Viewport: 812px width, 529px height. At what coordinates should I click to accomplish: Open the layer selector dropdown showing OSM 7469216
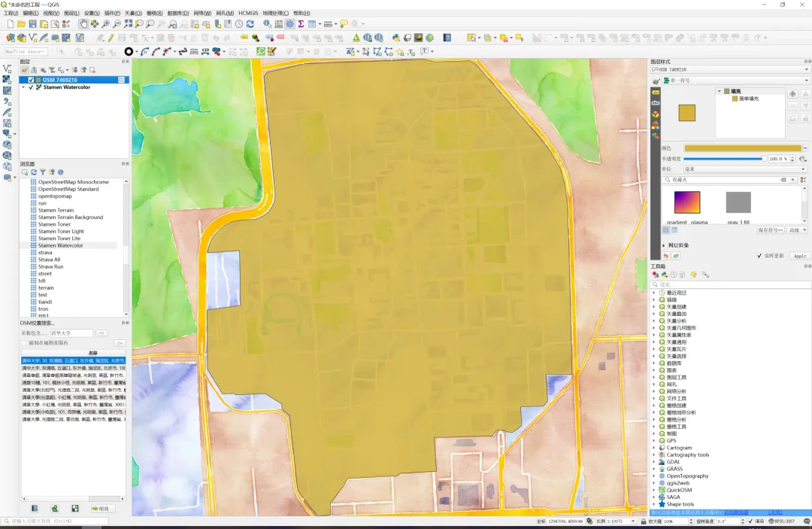point(730,69)
